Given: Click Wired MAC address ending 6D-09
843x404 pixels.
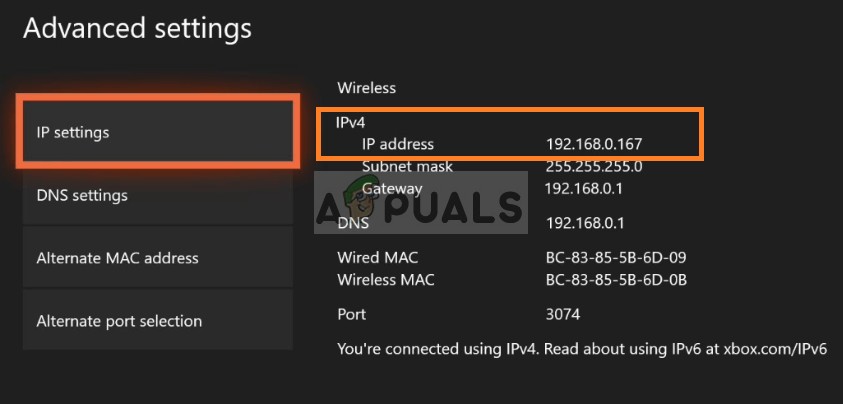Looking at the screenshot, I should pyautogui.click(x=616, y=258).
